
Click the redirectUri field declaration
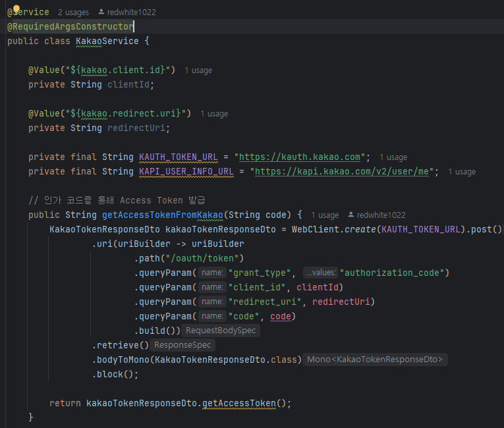(x=136, y=128)
